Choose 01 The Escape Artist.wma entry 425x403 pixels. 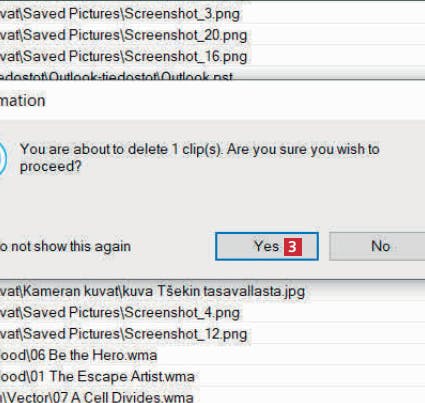point(212,376)
